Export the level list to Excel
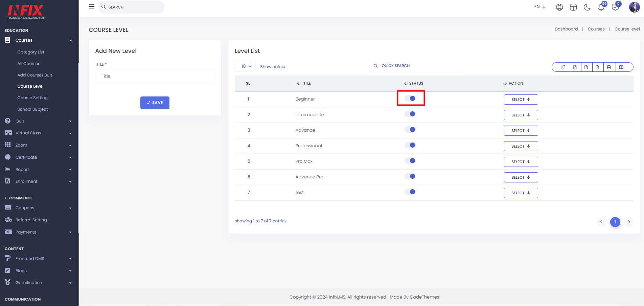Image resolution: width=644 pixels, height=306 pixels. click(575, 67)
